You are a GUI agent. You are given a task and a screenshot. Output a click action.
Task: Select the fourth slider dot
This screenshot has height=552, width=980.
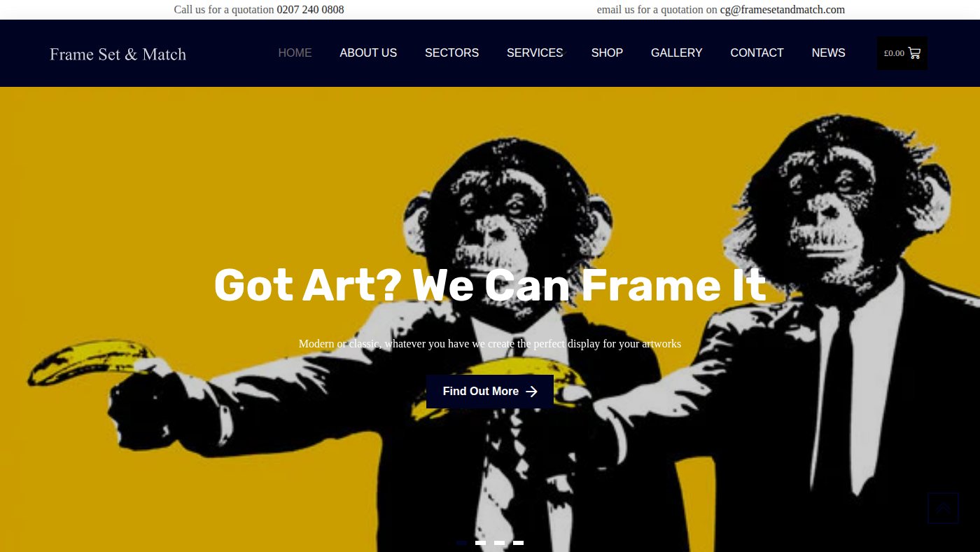[x=518, y=543]
